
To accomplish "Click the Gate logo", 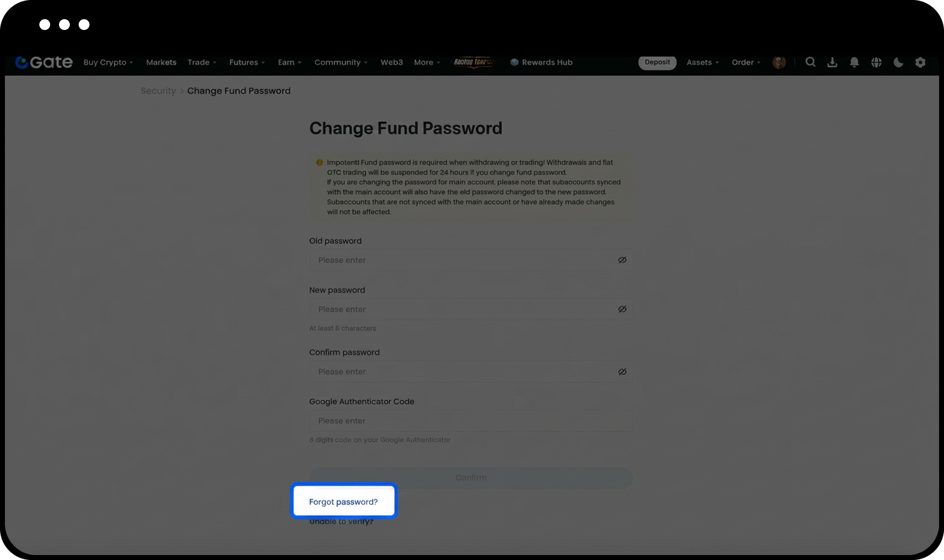I will coord(44,62).
